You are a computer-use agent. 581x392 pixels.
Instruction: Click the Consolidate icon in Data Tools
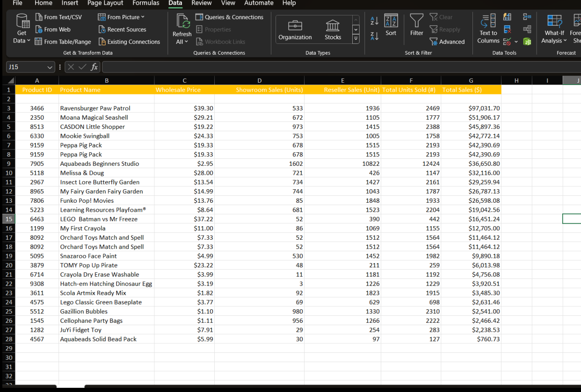(x=527, y=17)
